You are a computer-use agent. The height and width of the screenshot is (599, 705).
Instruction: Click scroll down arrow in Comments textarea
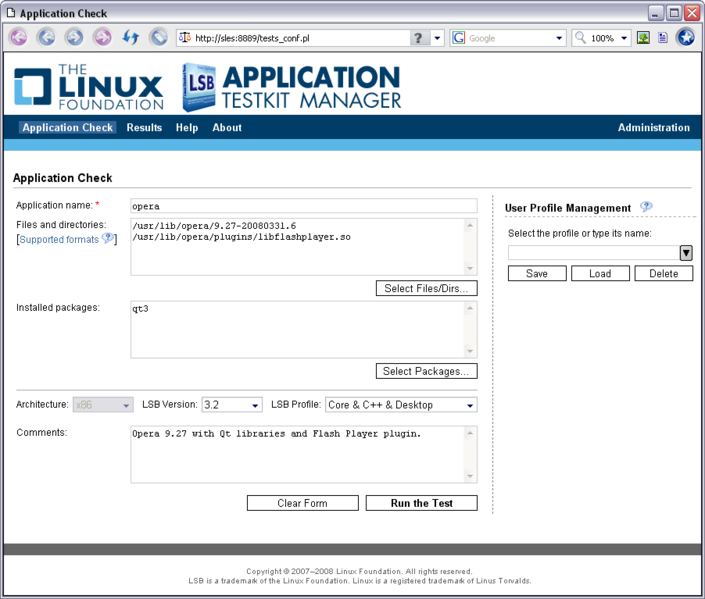pos(470,476)
